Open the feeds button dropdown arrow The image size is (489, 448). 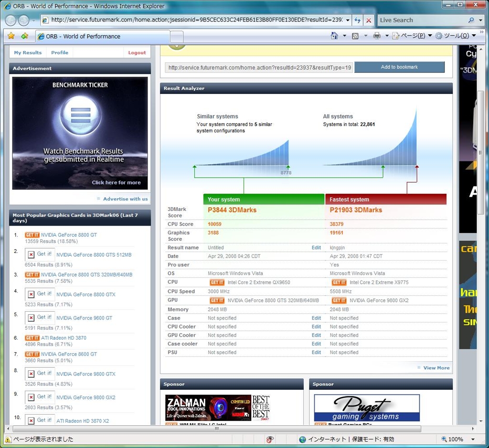tap(365, 36)
